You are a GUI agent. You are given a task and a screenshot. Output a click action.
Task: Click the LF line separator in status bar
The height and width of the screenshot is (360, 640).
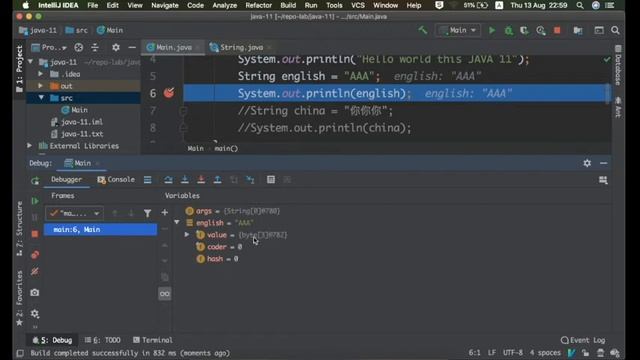[492, 353]
